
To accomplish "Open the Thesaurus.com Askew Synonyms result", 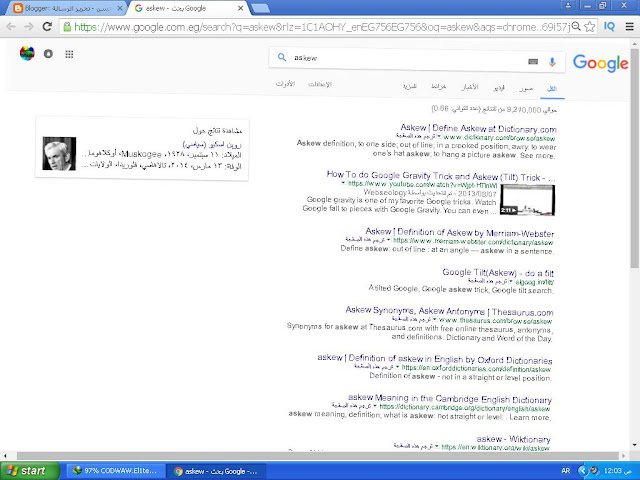I will (449, 311).
